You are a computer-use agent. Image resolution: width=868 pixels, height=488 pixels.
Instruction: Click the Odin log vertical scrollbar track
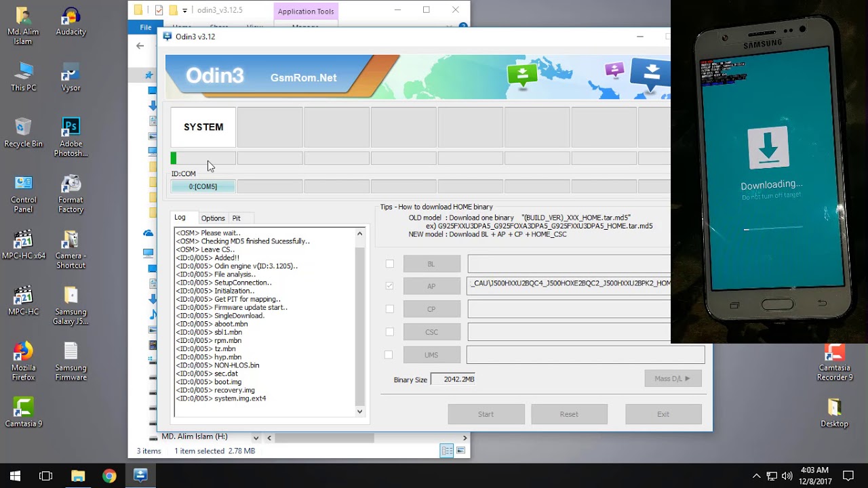[x=359, y=323]
